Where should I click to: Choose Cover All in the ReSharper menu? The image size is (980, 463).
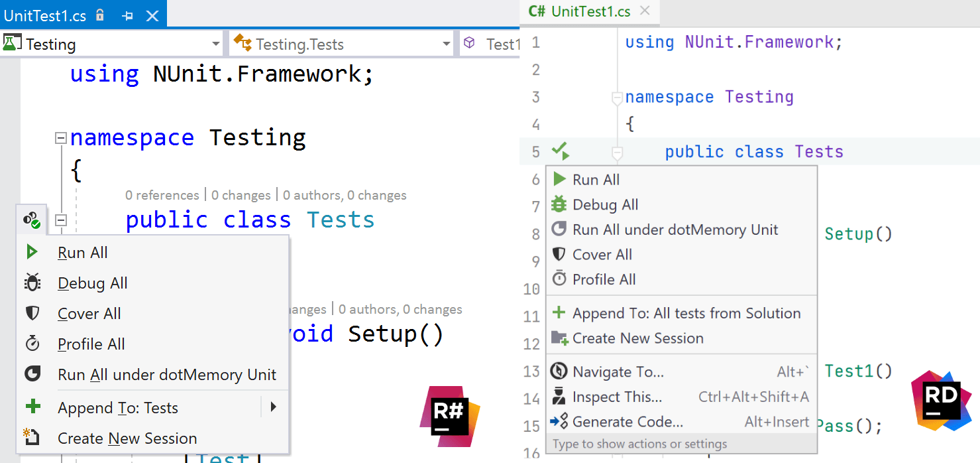pos(89,314)
